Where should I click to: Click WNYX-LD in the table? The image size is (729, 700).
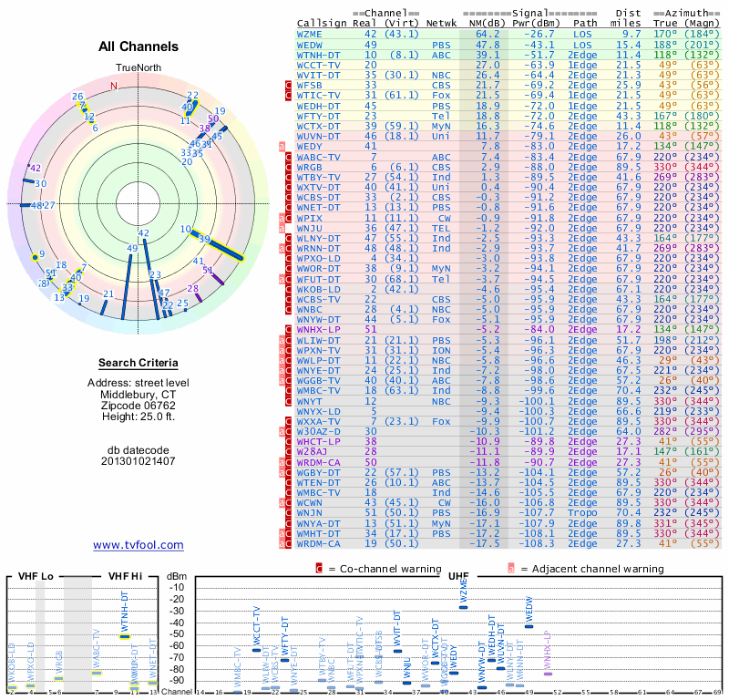click(x=318, y=411)
